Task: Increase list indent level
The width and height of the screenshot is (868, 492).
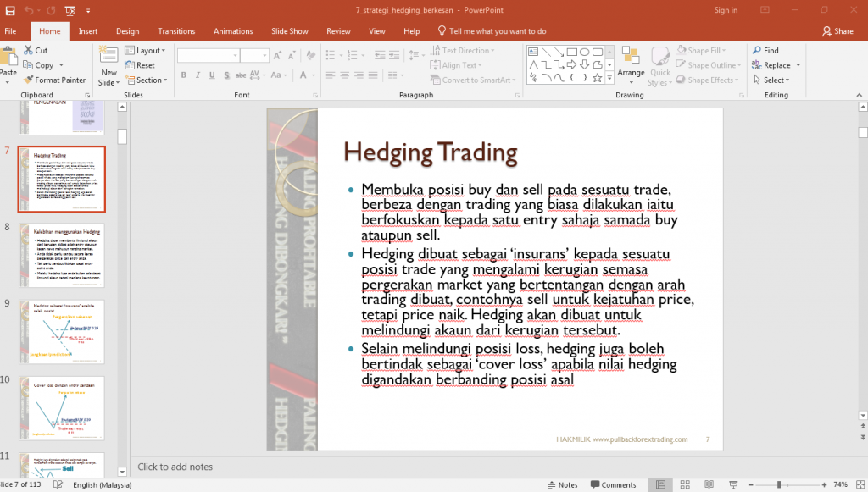Action: 394,55
